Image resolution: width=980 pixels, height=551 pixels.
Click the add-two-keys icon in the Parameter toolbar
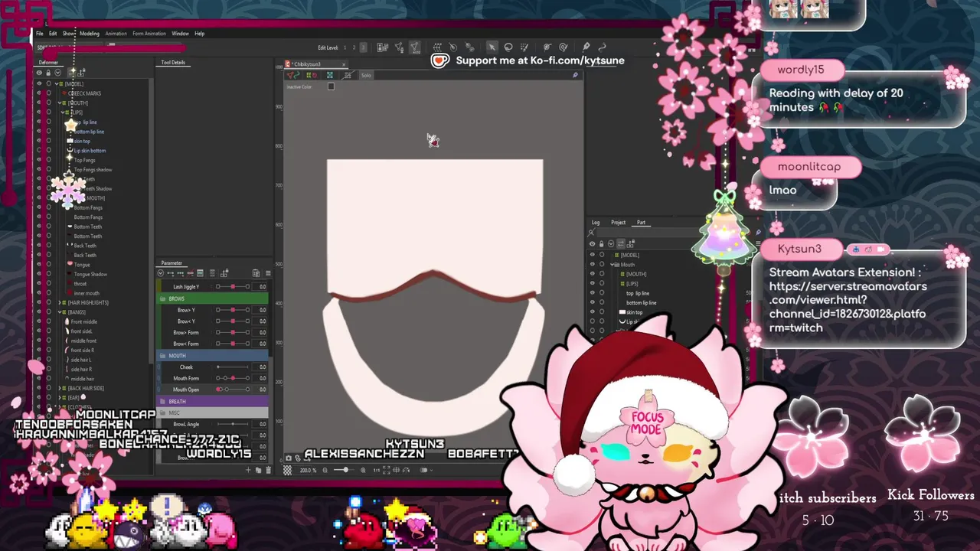tap(170, 273)
